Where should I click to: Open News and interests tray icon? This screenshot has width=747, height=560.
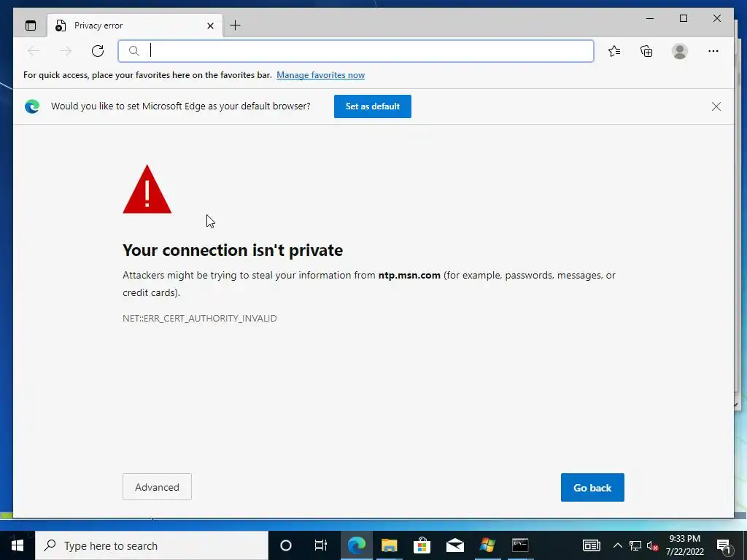[591, 545]
